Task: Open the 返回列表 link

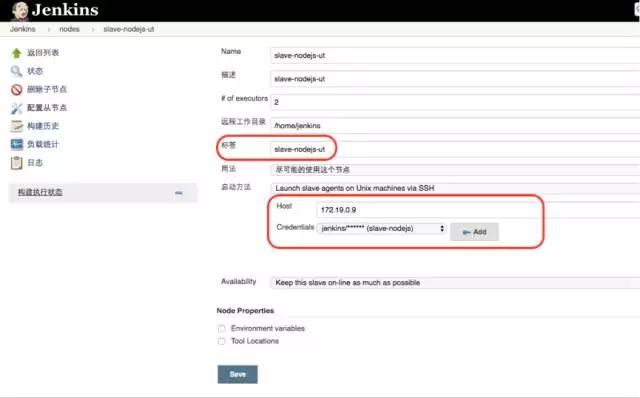Action: pyautogui.click(x=43, y=53)
